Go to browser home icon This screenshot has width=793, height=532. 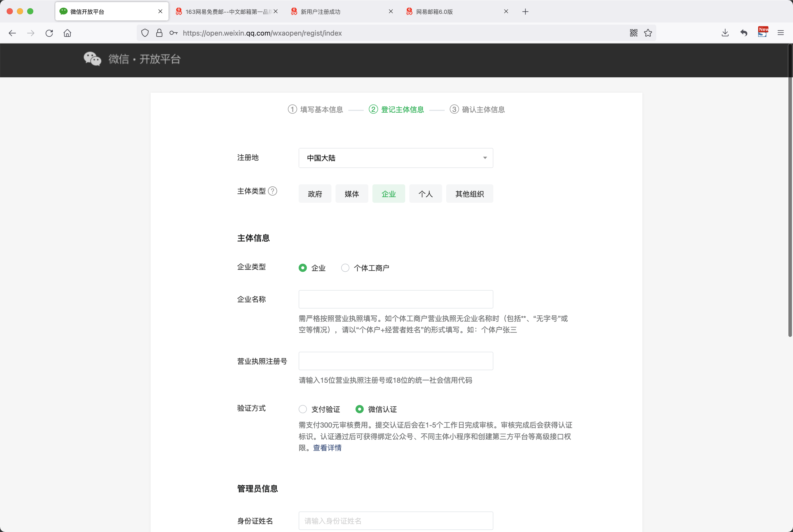(67, 33)
